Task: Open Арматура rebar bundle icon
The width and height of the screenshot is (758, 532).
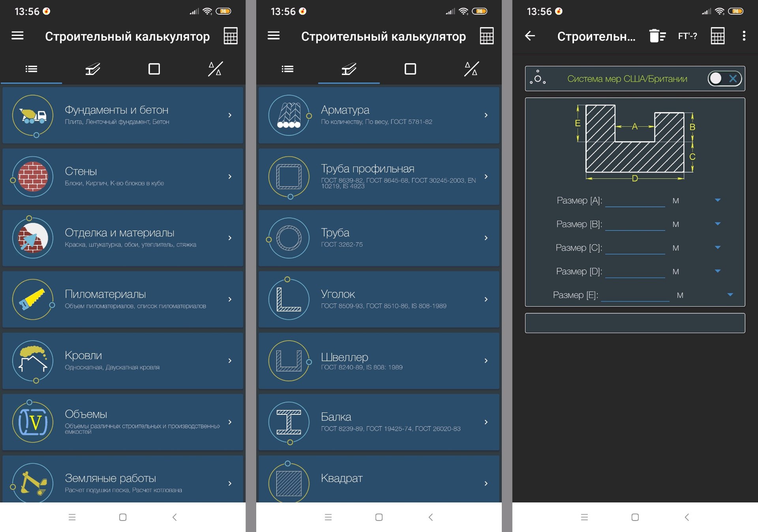Action: pos(289,115)
